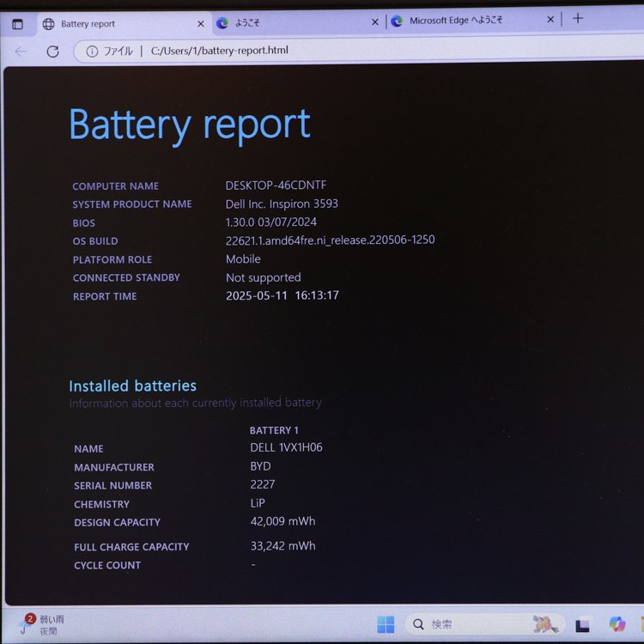
Task: Click the REPORT TIME label
Action: pos(105,296)
